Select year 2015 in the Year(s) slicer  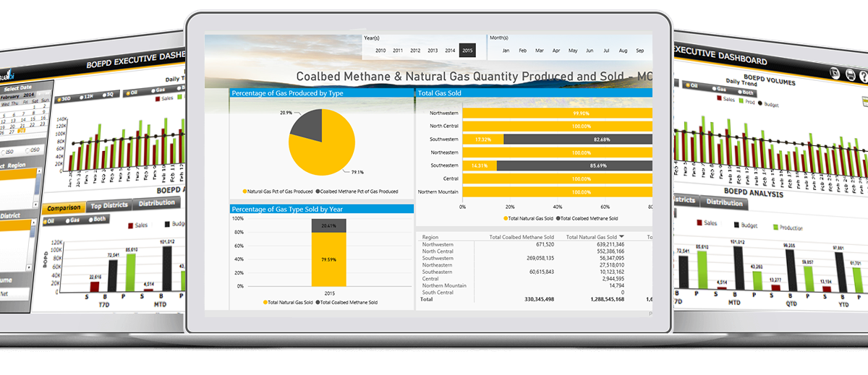(467, 51)
